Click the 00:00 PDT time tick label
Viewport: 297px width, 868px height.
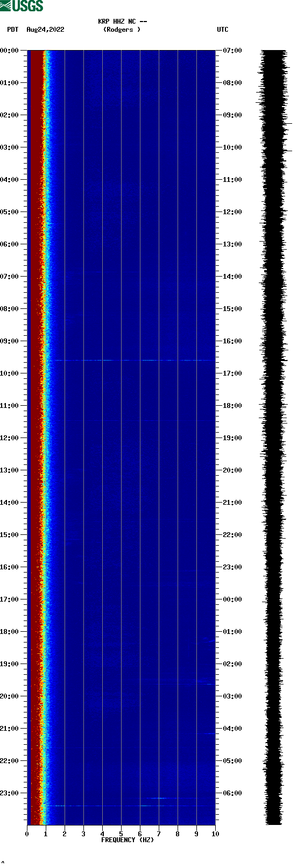(10, 51)
